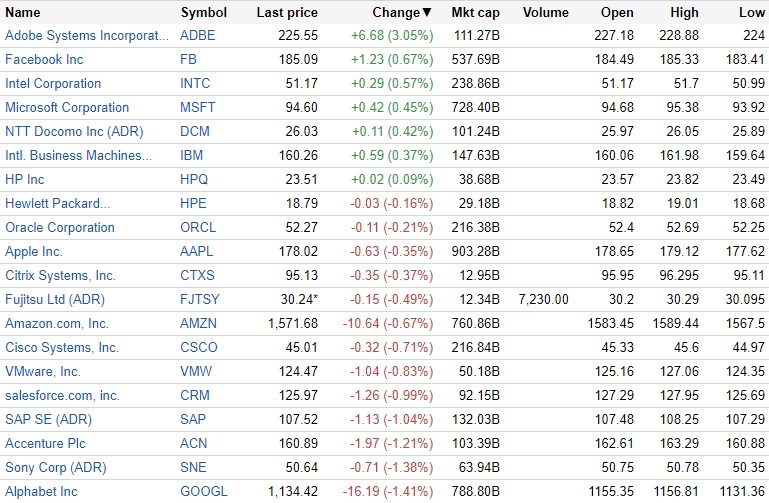This screenshot has height=503, width=769.
Task: Click the Volume column header
Action: click(x=546, y=13)
